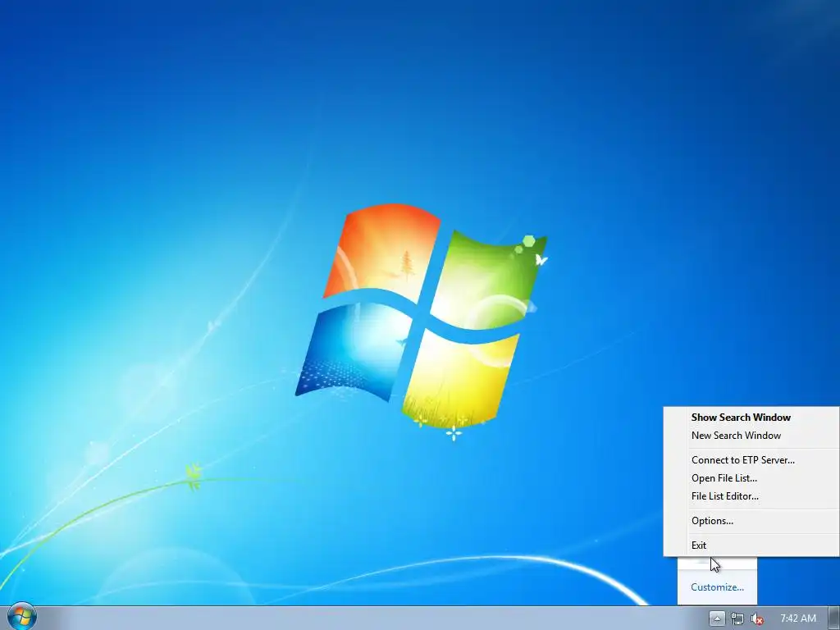Open the Customize… notification icons link
The image size is (840, 630).
tap(717, 587)
